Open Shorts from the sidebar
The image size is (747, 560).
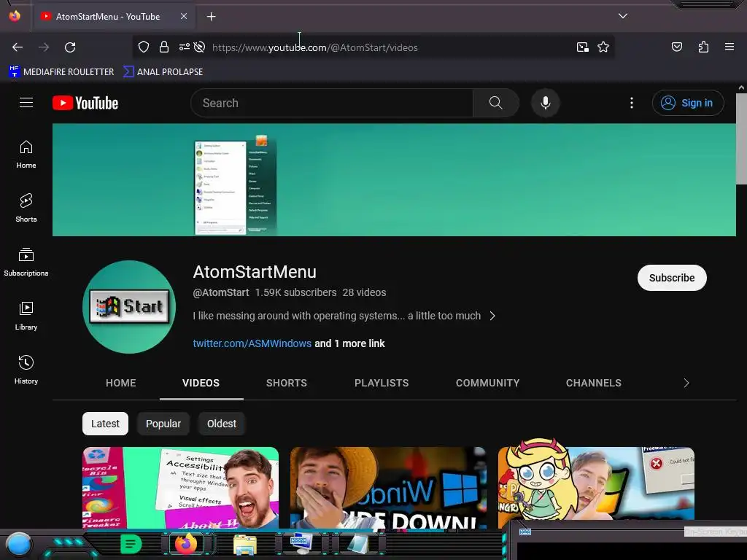[26, 208]
